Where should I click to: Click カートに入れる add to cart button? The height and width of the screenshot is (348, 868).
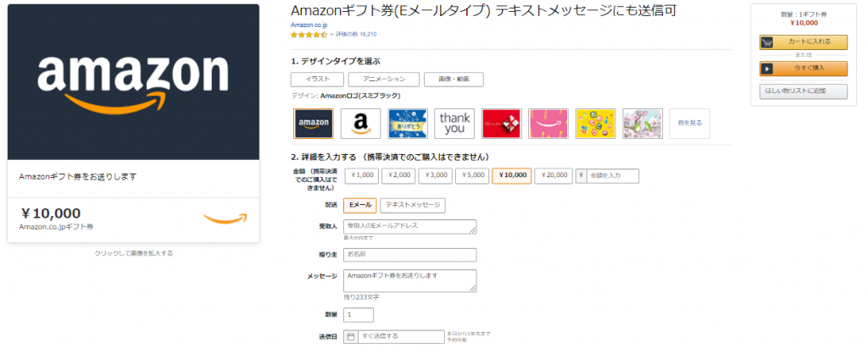[803, 41]
